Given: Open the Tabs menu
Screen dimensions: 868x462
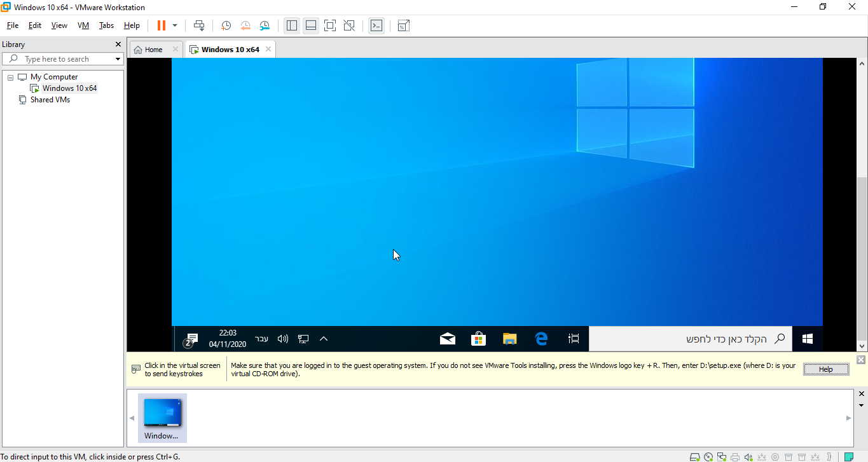Looking at the screenshot, I should tap(106, 25).
